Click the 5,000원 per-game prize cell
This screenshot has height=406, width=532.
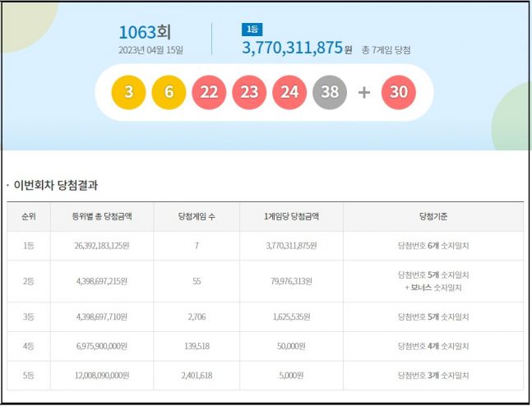[x=291, y=375]
